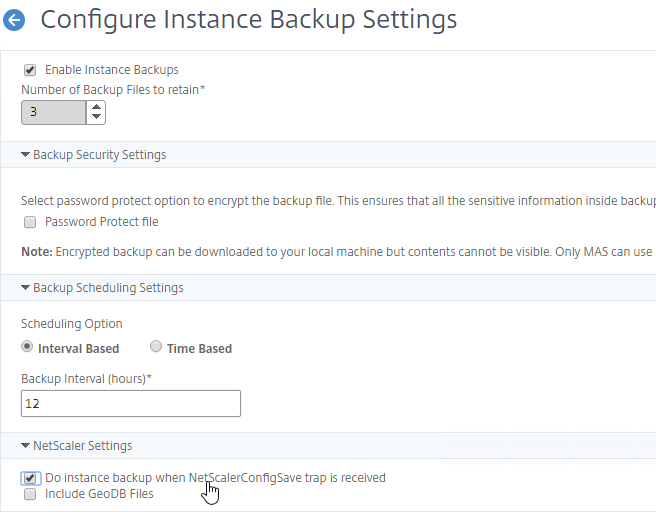Click the Password Protect file label
The height and width of the screenshot is (512, 656).
pyautogui.click(x=102, y=222)
